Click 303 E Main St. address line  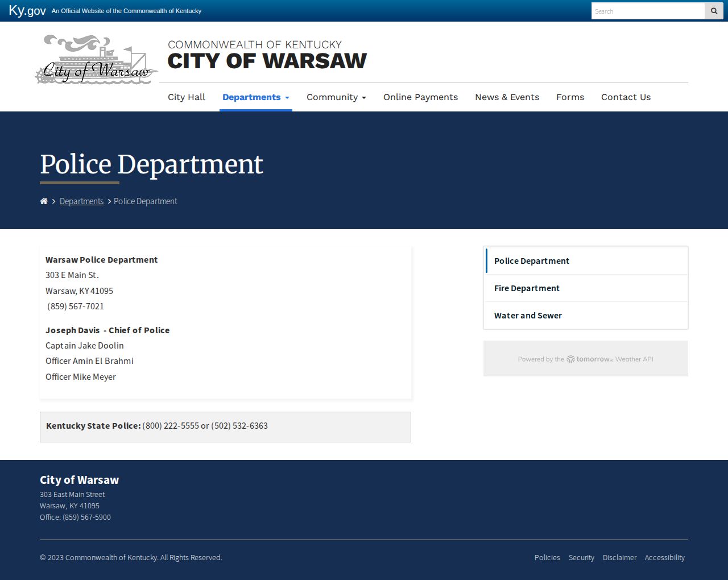coord(72,275)
